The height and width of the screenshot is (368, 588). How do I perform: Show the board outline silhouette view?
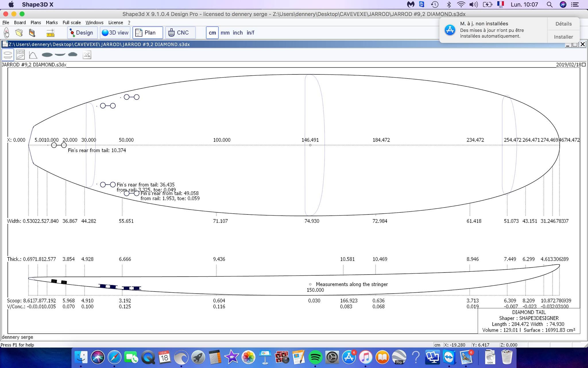tap(47, 55)
